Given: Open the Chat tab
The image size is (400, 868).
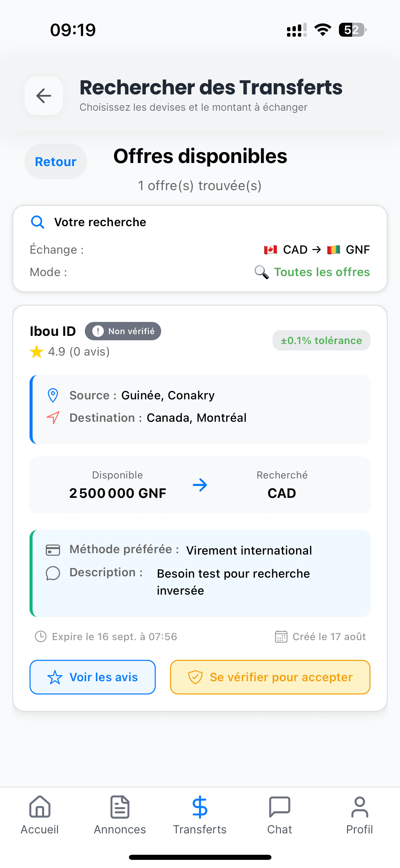Looking at the screenshot, I should pyautogui.click(x=280, y=815).
